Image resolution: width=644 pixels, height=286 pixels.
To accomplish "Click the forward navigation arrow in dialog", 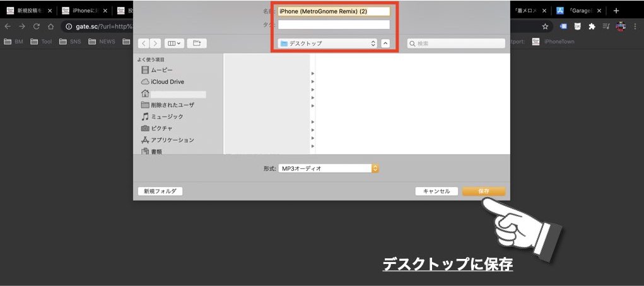I will click(x=155, y=43).
